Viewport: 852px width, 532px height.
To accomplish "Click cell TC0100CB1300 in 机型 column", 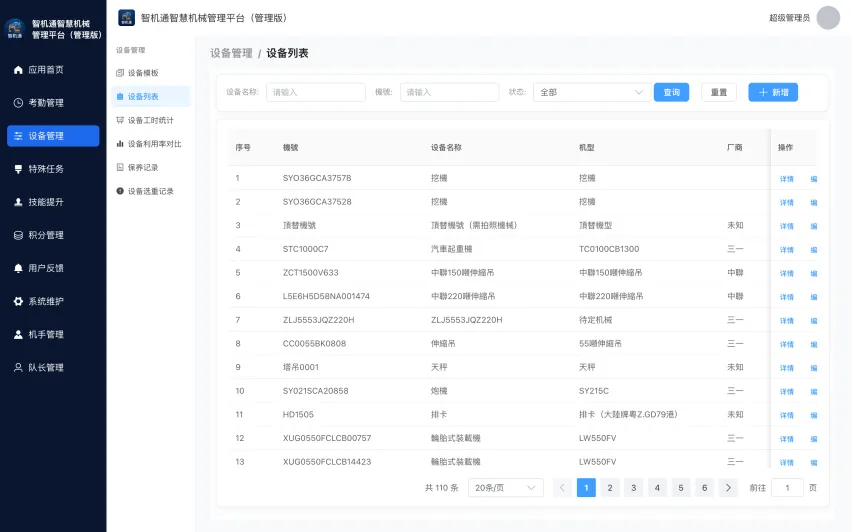I will coord(609,249).
